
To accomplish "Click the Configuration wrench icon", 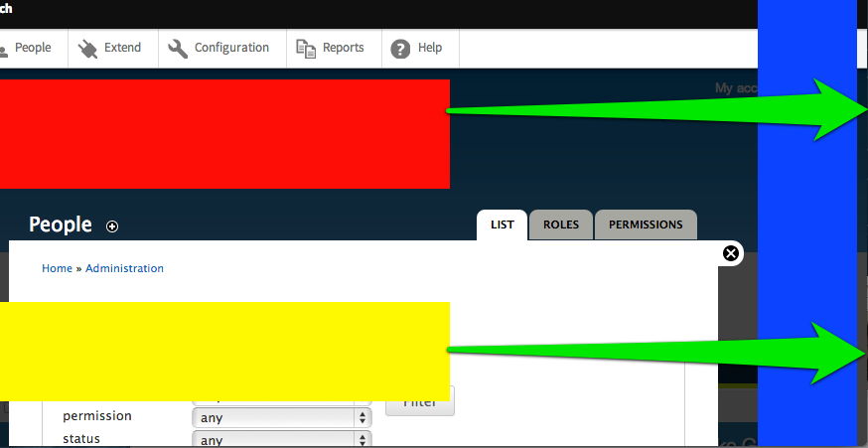I will (178, 49).
